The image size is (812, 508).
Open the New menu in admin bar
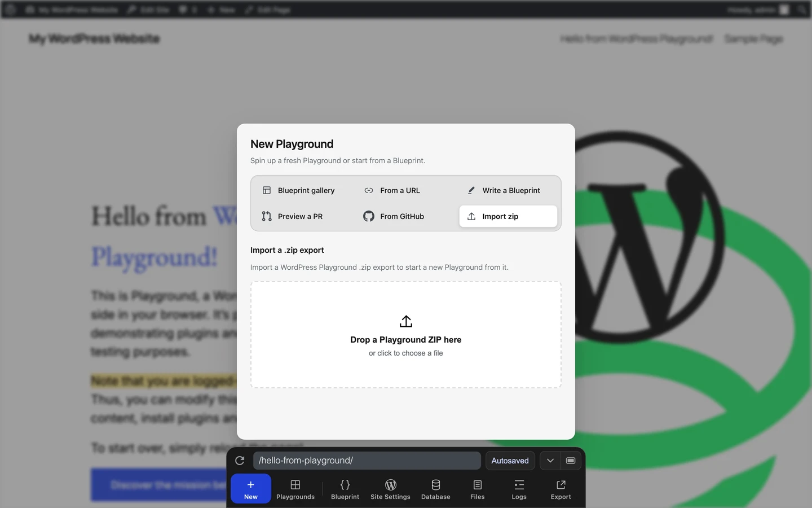click(221, 10)
